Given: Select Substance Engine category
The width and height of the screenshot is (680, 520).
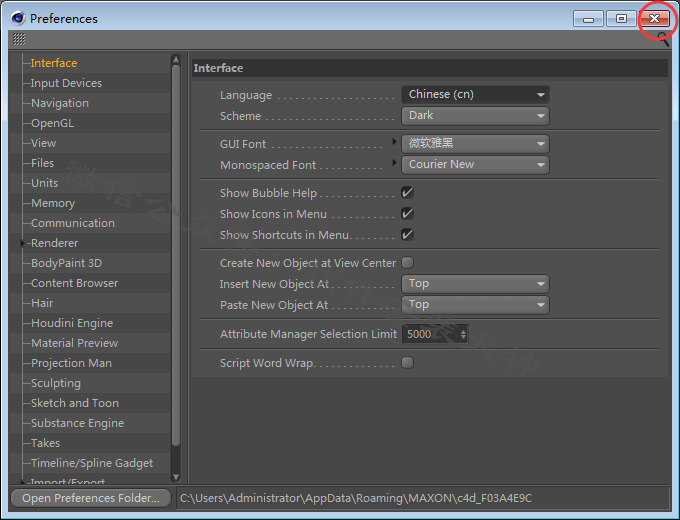Looking at the screenshot, I should tap(78, 423).
